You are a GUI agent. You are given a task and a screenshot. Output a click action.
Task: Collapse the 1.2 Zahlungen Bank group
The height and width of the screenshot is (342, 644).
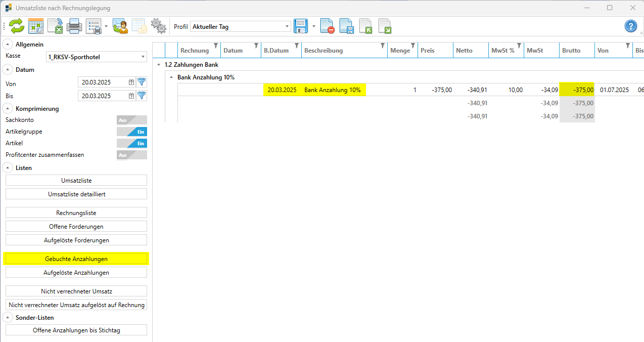click(x=159, y=65)
